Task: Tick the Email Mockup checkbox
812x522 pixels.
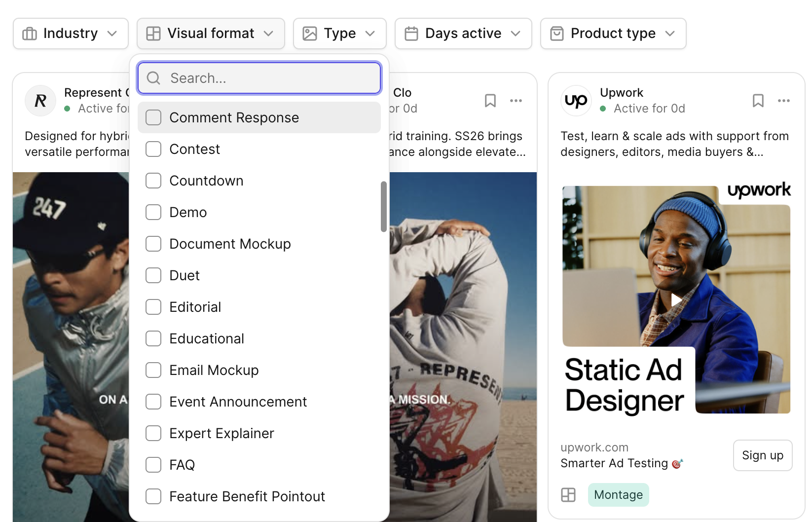Action: pyautogui.click(x=153, y=370)
